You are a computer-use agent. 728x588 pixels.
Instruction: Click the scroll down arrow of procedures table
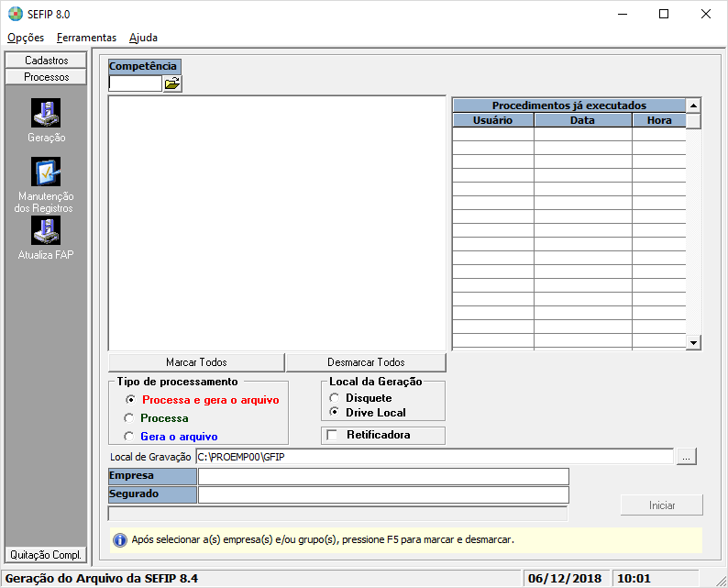693,343
